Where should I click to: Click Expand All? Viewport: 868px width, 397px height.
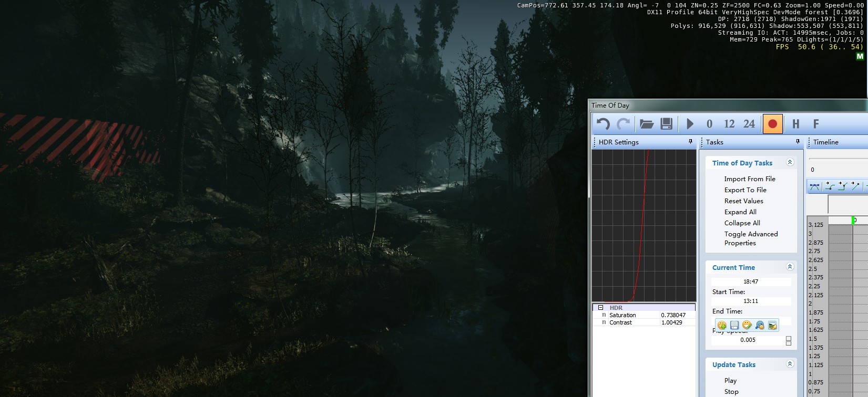(740, 212)
